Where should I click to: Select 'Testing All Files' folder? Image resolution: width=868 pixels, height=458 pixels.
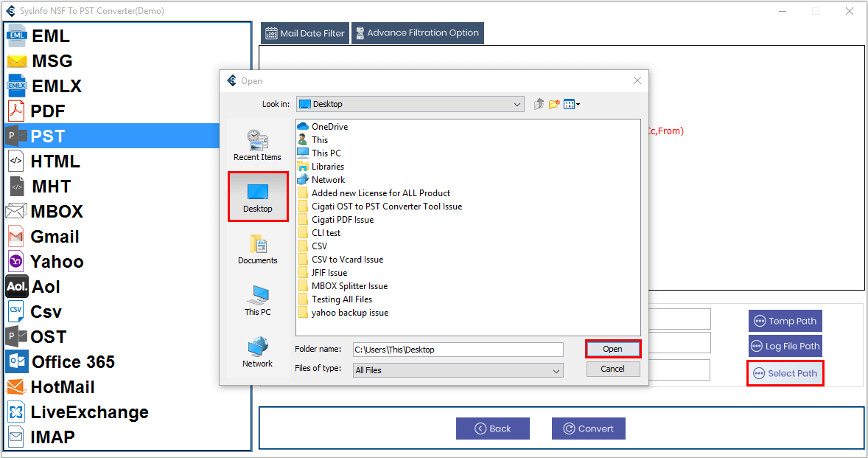click(335, 299)
